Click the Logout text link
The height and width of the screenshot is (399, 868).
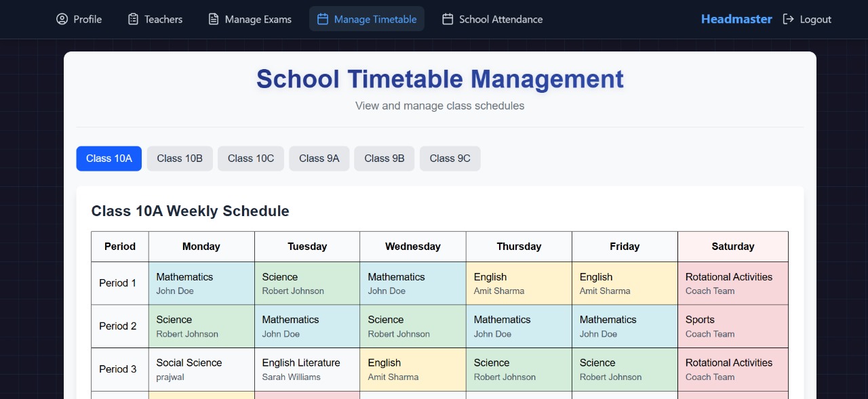coord(815,19)
